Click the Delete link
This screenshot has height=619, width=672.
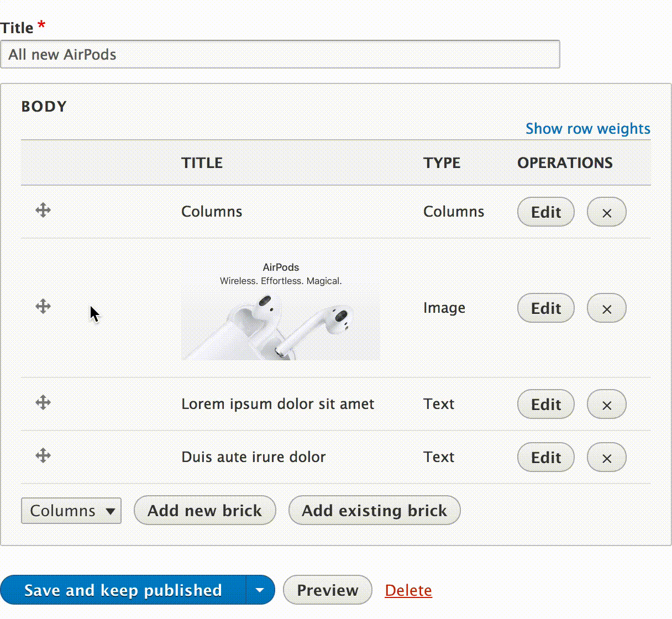point(408,590)
